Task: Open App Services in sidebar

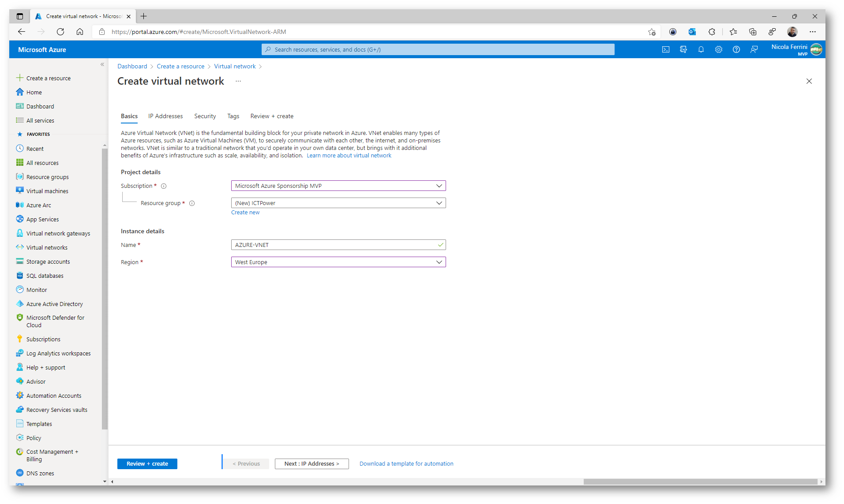Action: tap(42, 219)
